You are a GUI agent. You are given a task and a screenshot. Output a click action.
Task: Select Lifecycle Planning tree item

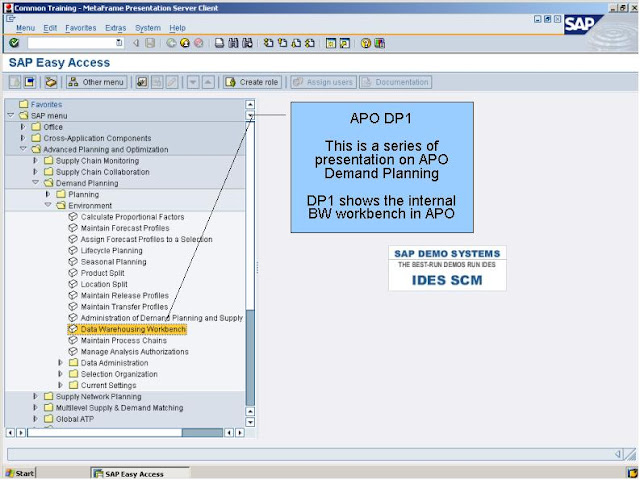click(111, 250)
